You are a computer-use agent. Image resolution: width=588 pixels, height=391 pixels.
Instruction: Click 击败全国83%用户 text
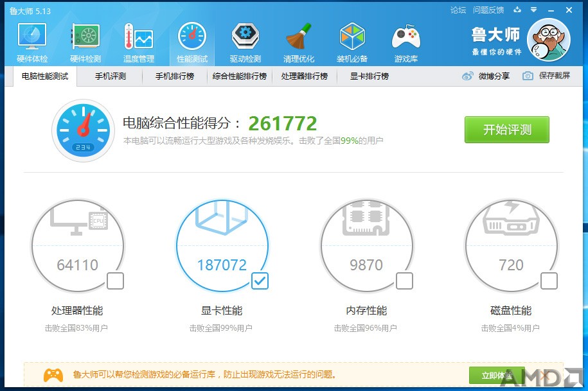[x=76, y=328]
